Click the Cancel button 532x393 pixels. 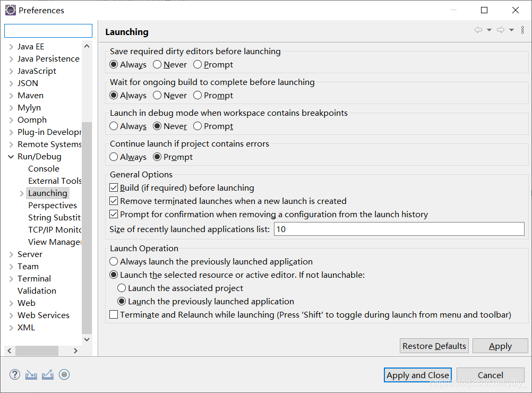[491, 375]
